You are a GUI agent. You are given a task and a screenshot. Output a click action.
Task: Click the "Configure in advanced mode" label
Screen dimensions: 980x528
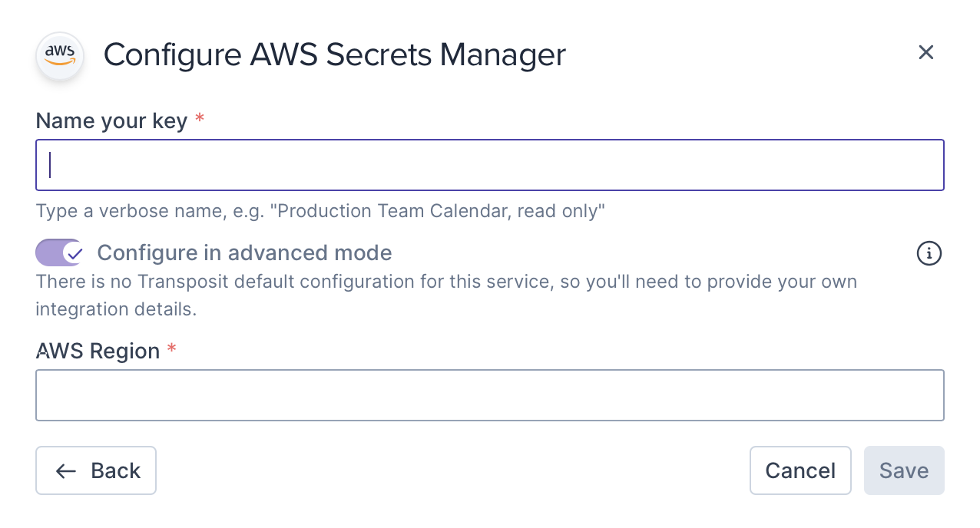tap(244, 252)
